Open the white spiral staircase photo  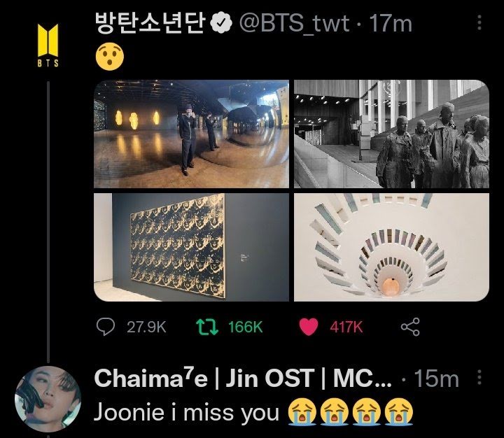pos(391,247)
